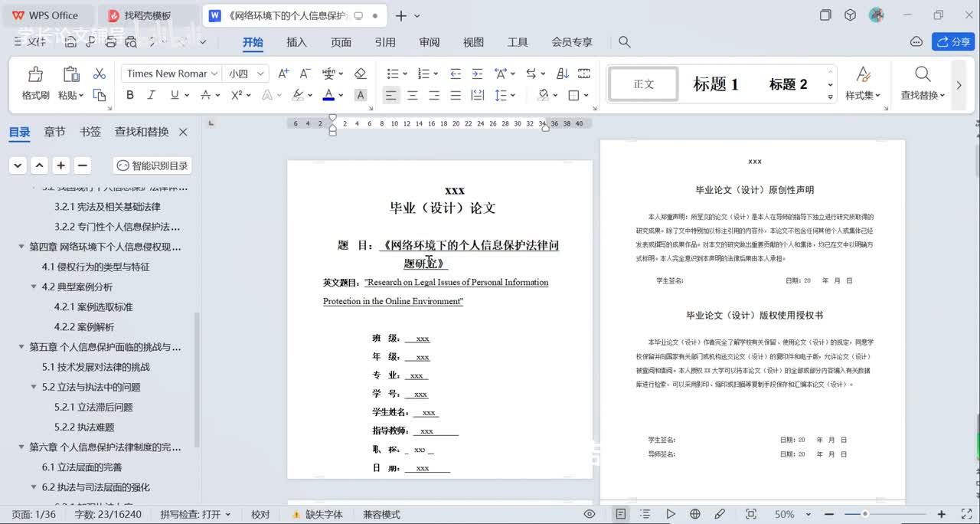Collapse the 4.2 典型案例分析 outline node
Image resolution: width=980 pixels, height=524 pixels.
(34, 287)
